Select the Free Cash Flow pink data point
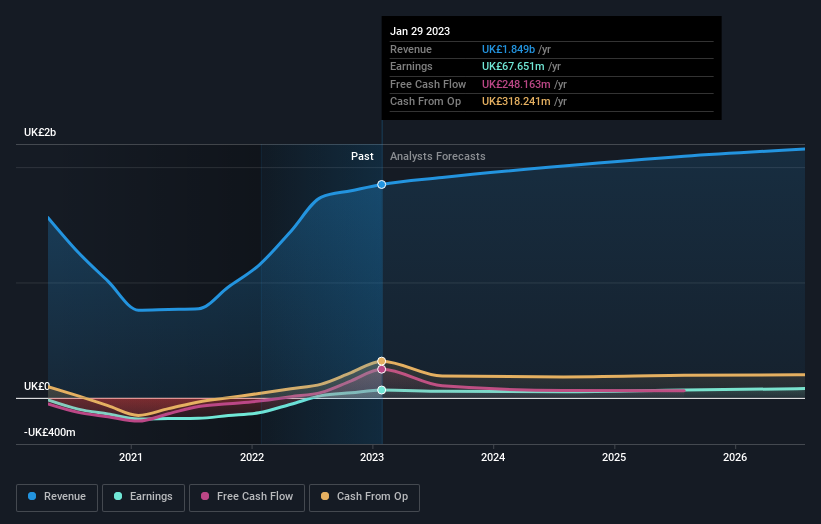The width and height of the screenshot is (821, 524). click(x=382, y=370)
